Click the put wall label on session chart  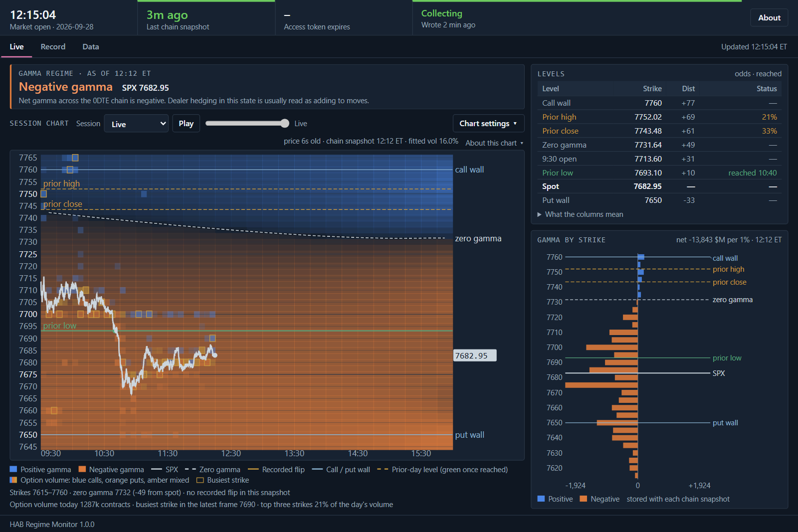point(469,435)
